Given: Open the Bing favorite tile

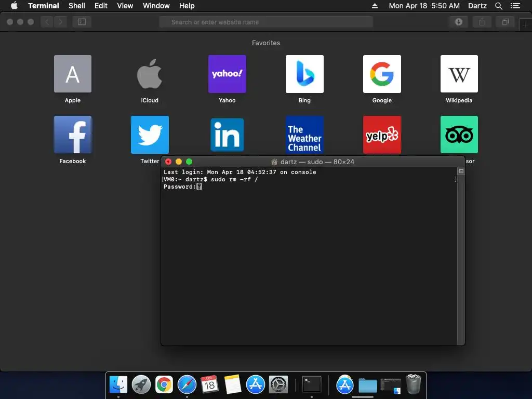Looking at the screenshot, I should click(x=304, y=74).
